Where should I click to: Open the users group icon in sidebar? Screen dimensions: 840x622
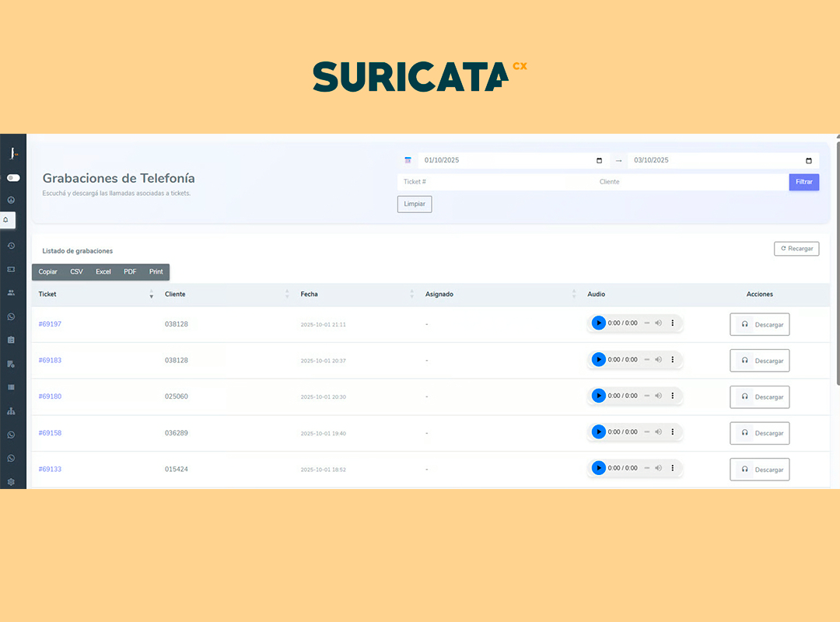(11, 293)
